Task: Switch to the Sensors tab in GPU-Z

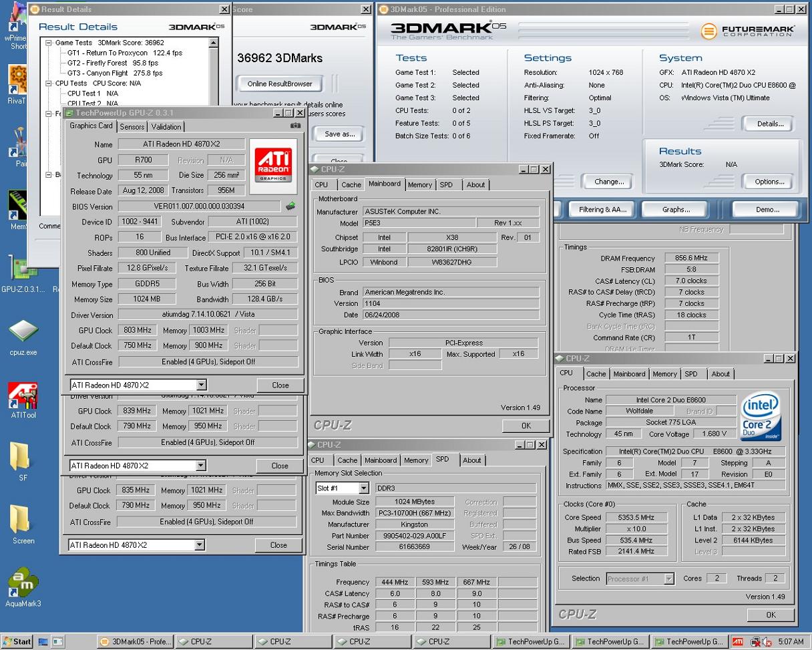Action: pyautogui.click(x=132, y=126)
